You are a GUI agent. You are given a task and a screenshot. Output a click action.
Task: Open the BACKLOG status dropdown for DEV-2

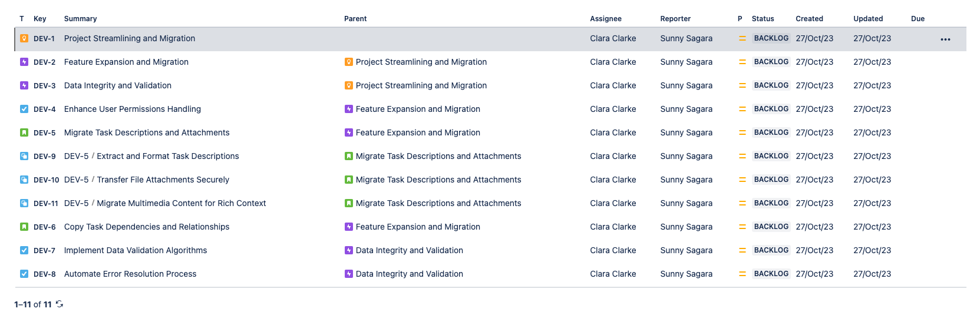(x=771, y=62)
